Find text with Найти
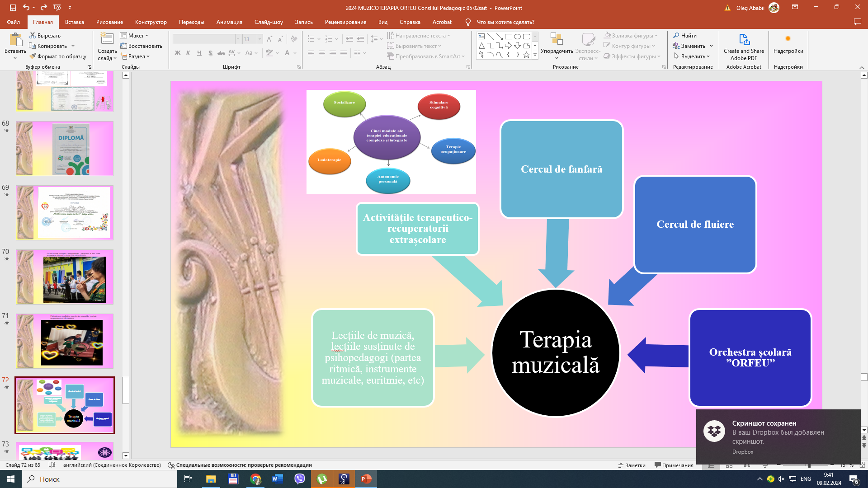Image resolution: width=868 pixels, height=488 pixels. point(685,36)
